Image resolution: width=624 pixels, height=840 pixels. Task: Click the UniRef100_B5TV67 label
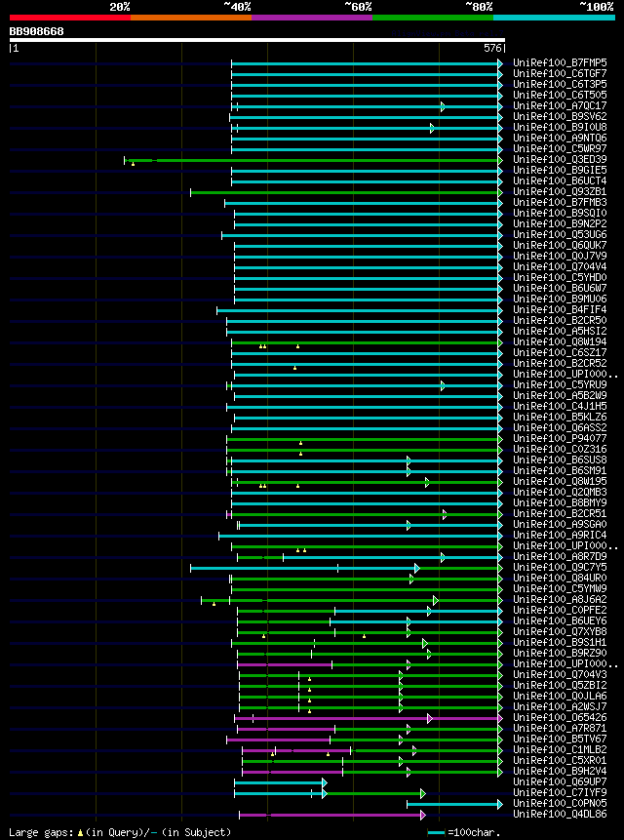point(560,739)
